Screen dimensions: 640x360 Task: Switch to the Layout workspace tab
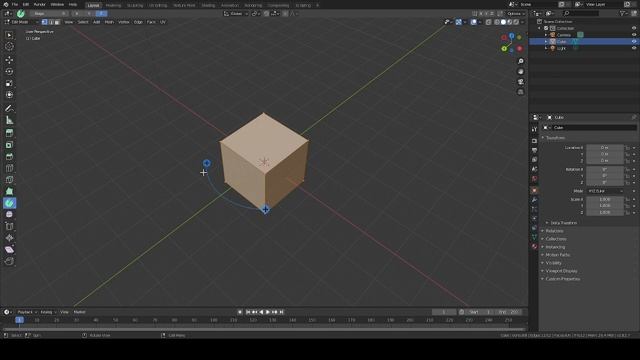click(93, 5)
